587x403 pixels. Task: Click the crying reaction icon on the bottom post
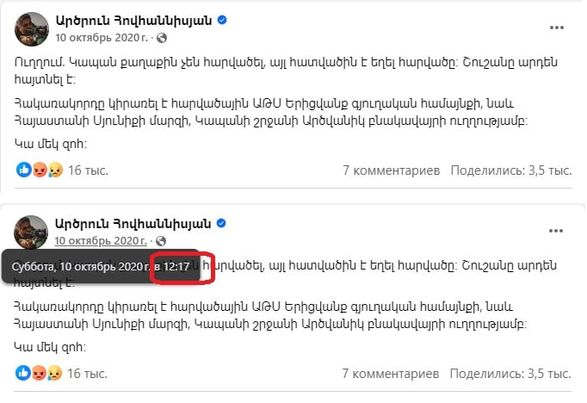pyautogui.click(x=55, y=373)
